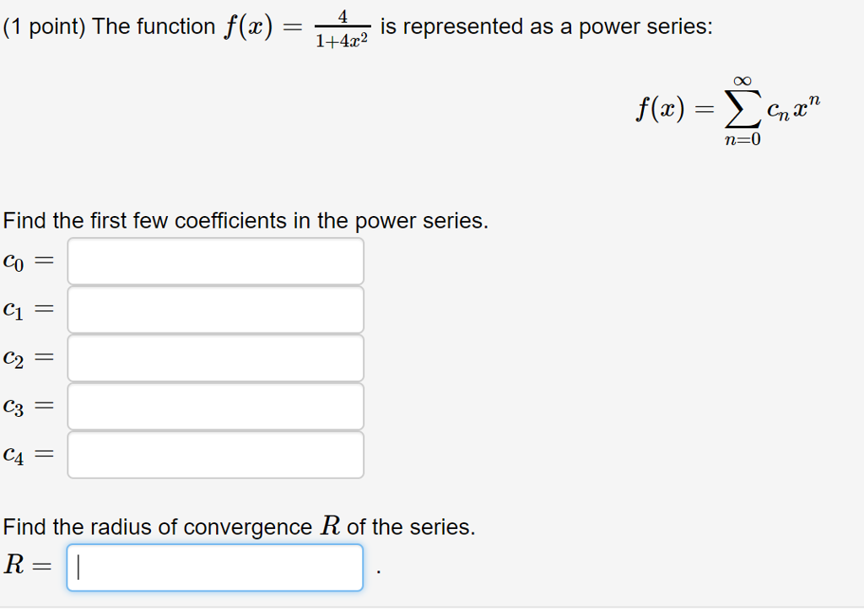Click the c0 coefficient input field
The width and height of the screenshot is (864, 616).
pyautogui.click(x=215, y=261)
